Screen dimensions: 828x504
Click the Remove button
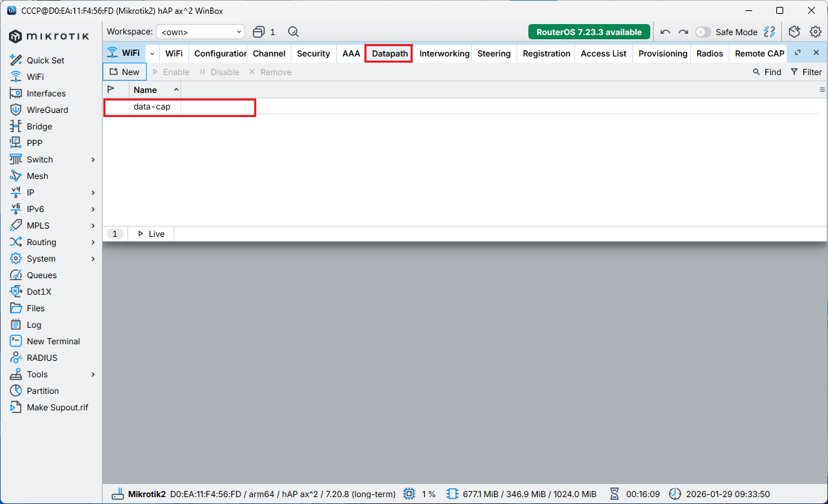270,72
